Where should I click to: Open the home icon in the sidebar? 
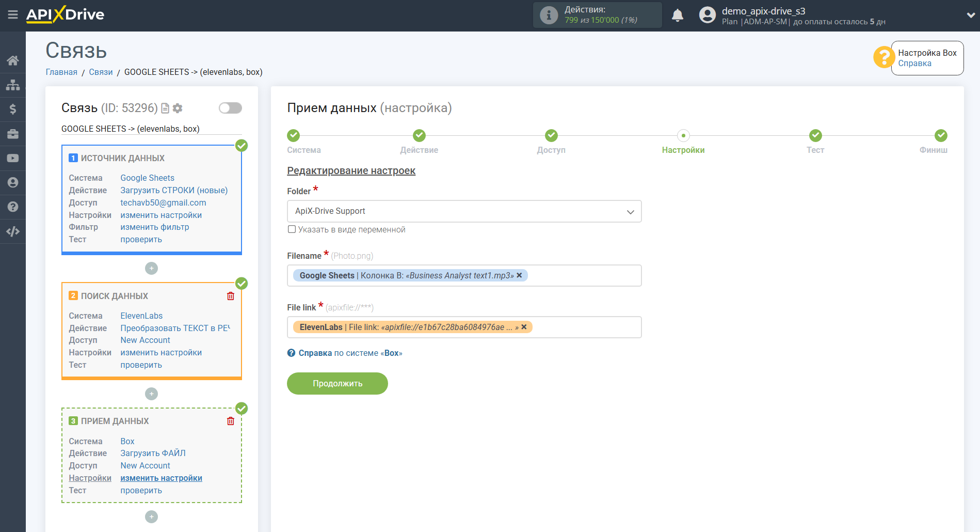click(13, 61)
